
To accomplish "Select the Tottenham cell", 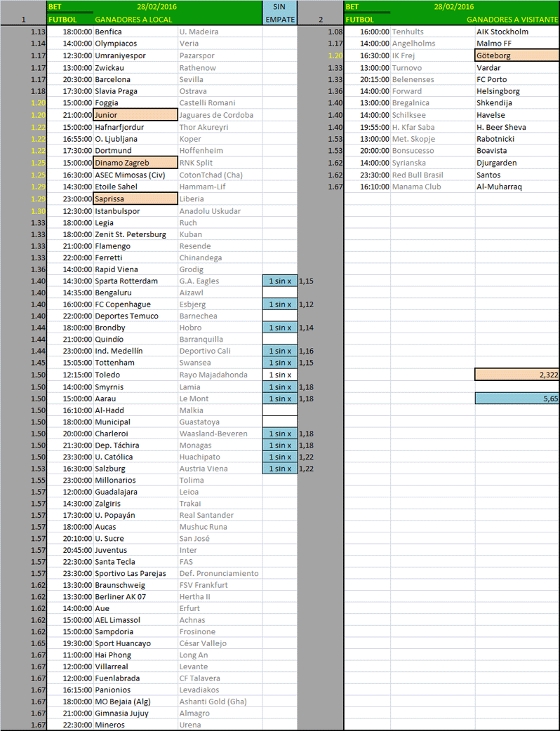I will pos(135,362).
